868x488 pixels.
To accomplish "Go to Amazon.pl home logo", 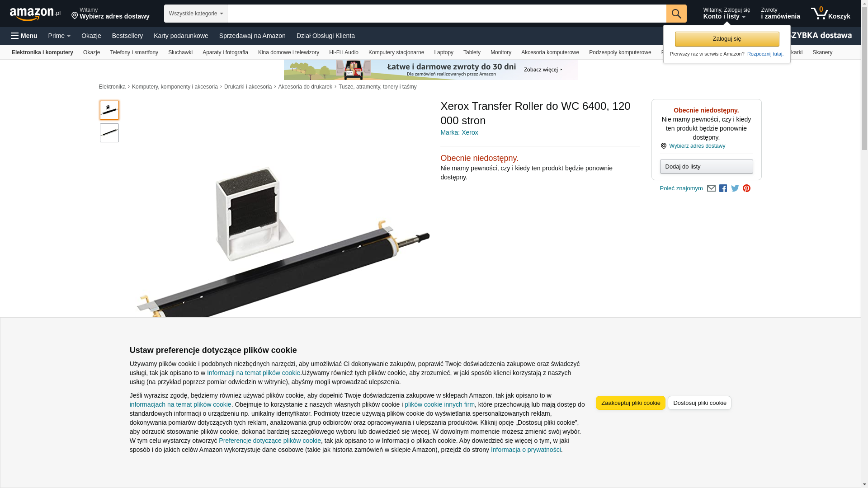I will (x=35, y=14).
